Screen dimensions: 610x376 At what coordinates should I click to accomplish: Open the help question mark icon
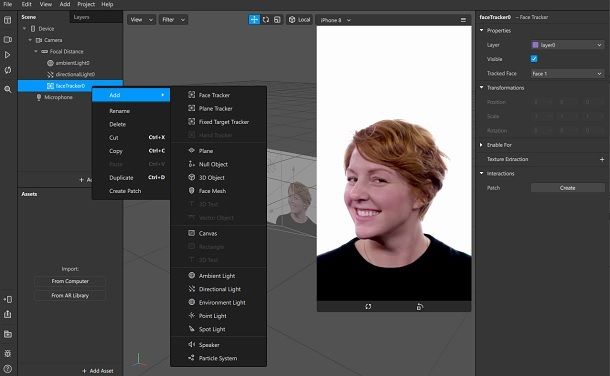click(7, 369)
